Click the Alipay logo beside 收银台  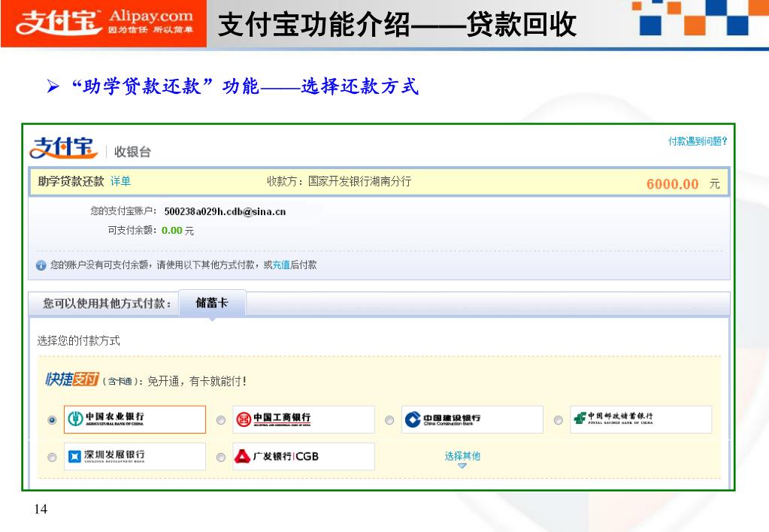[x=63, y=147]
